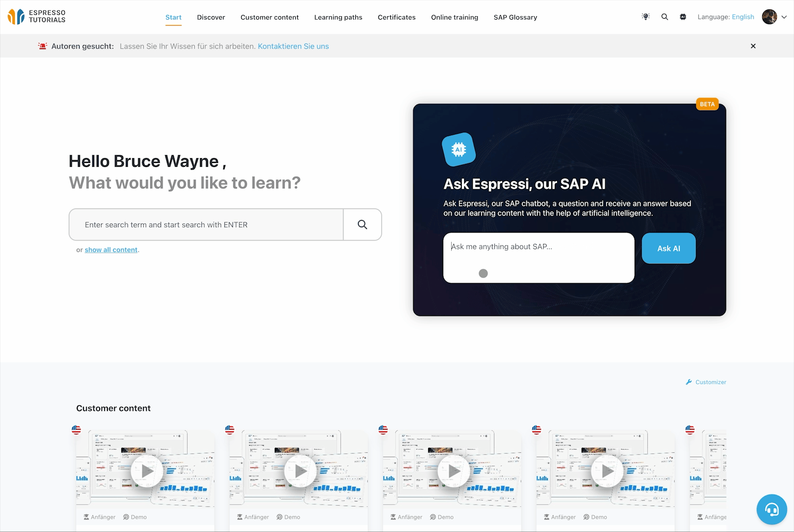Click the header search magnifier icon
This screenshot has height=532, width=794.
[x=665, y=17]
